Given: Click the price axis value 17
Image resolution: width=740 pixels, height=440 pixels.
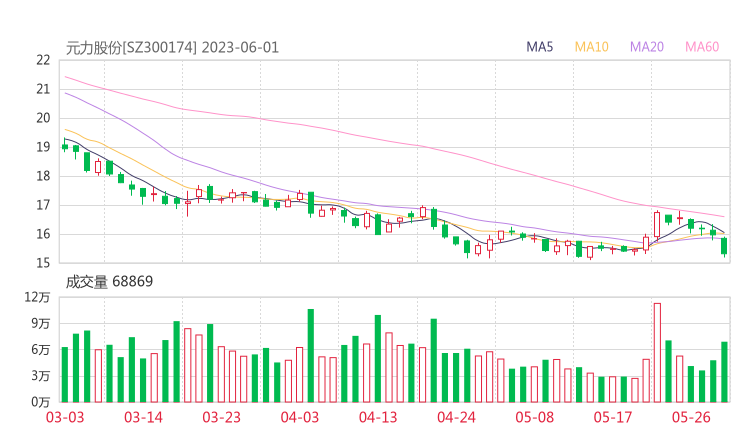Looking at the screenshot, I should 43,205.
